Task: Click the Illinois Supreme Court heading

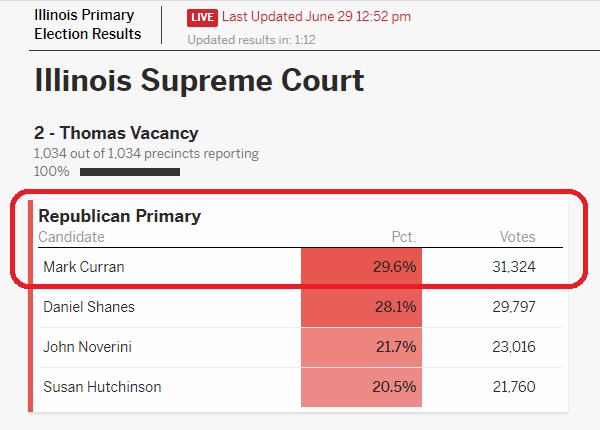Action: point(199,80)
